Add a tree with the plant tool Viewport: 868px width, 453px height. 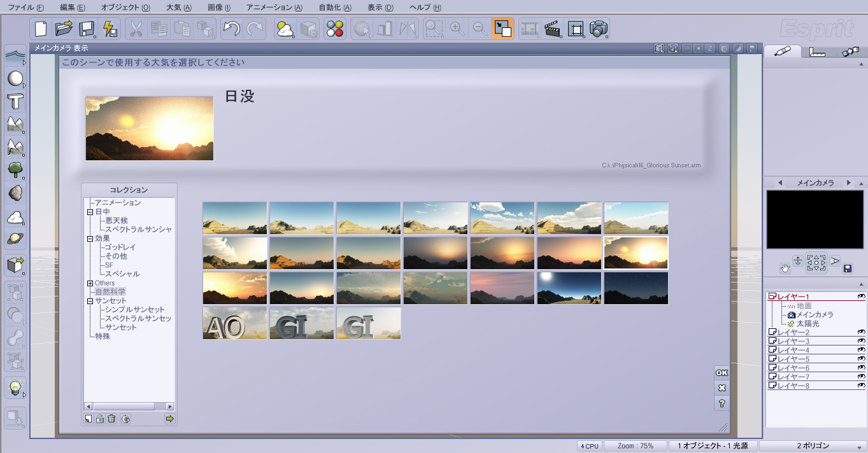coord(15,169)
